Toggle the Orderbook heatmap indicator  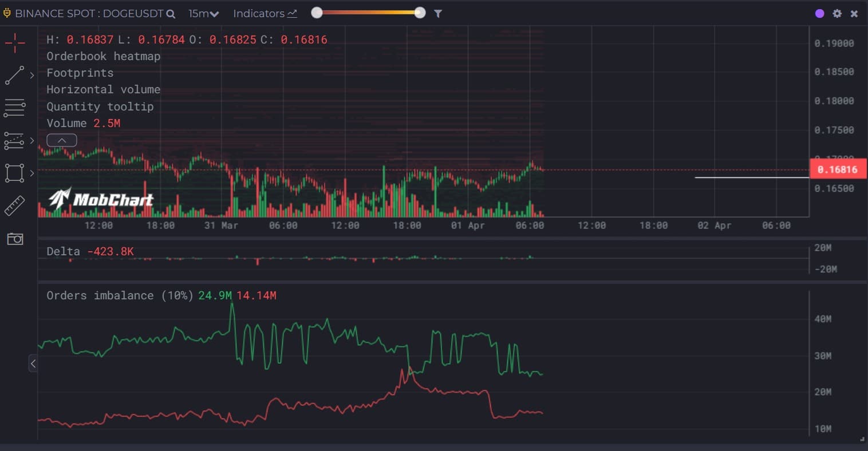click(x=103, y=56)
